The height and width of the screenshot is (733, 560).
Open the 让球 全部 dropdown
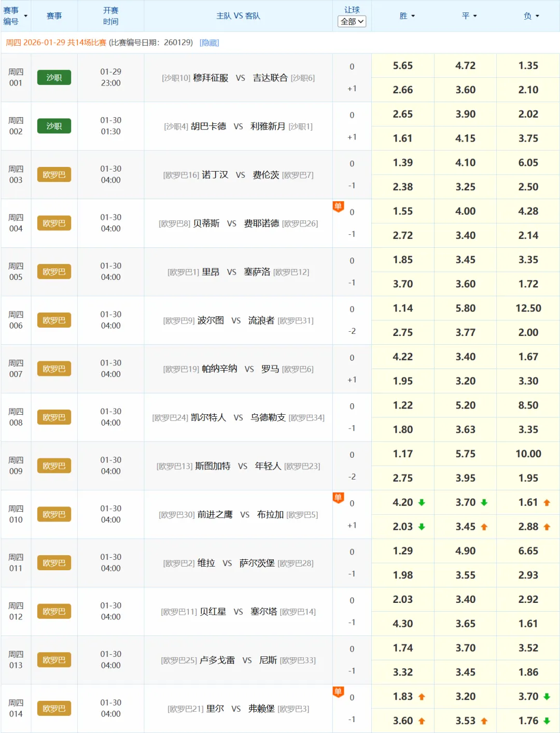pos(352,21)
